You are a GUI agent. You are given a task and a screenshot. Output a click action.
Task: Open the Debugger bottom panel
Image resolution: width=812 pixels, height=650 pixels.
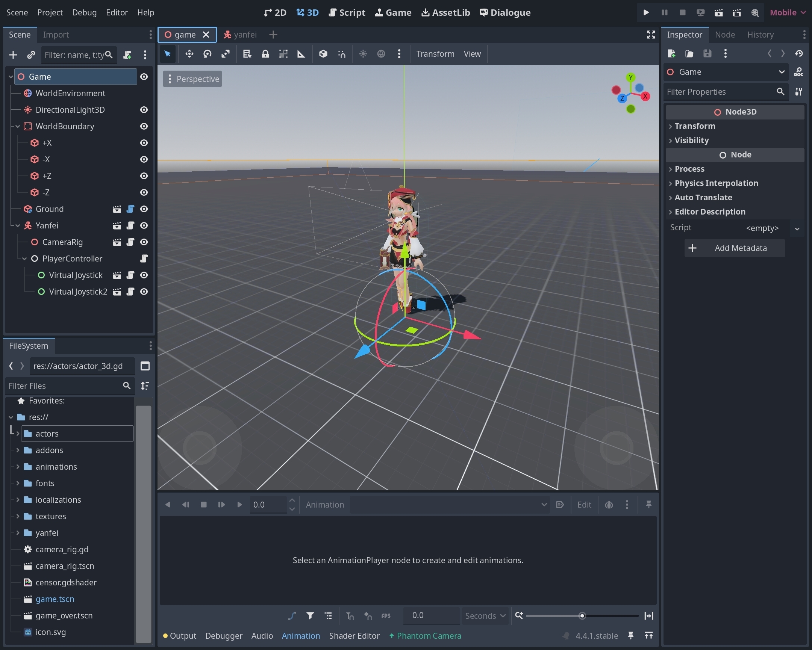pos(224,636)
